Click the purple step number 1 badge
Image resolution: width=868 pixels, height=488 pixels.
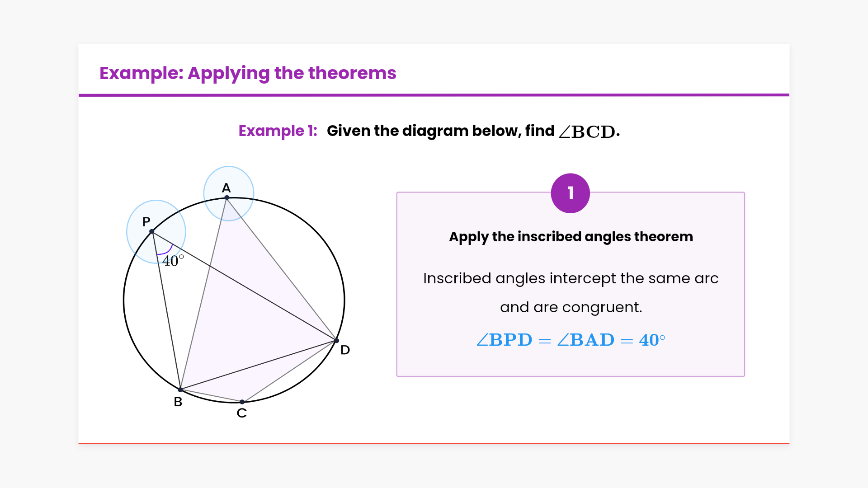coord(570,193)
